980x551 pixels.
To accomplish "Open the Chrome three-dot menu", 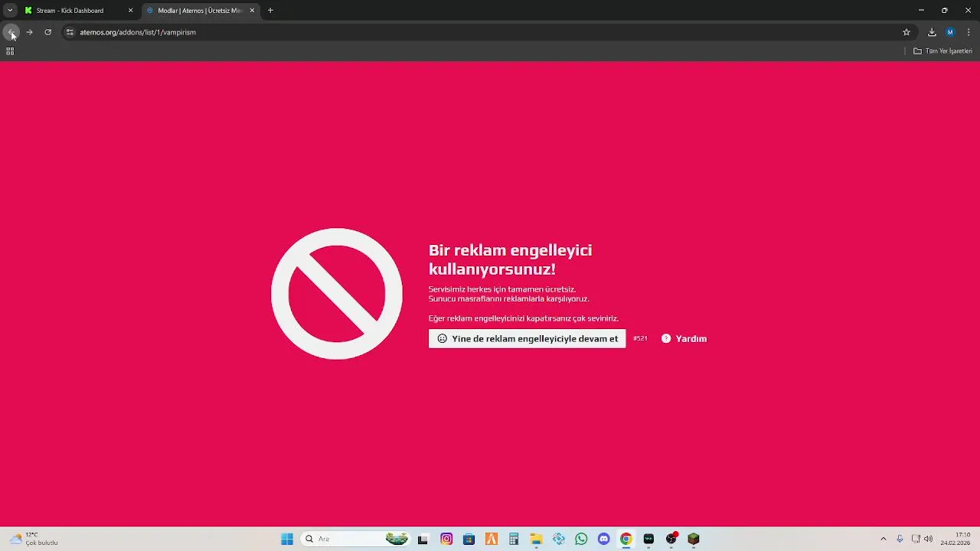I will 969,32.
